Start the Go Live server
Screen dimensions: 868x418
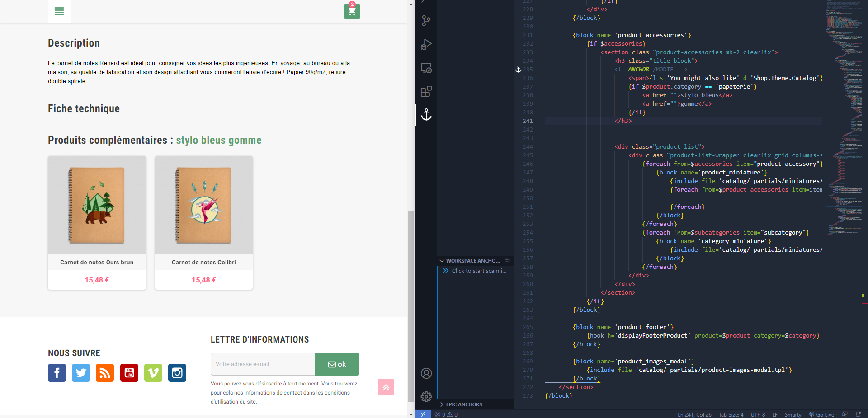click(x=821, y=414)
